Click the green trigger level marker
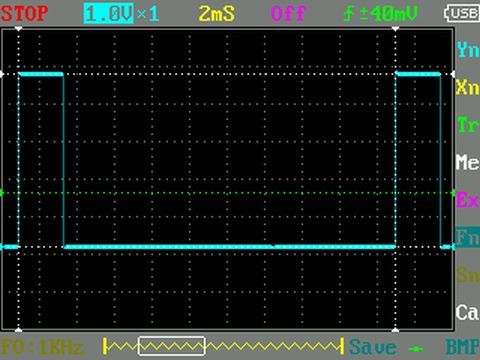This screenshot has height=360, width=480. point(2,193)
